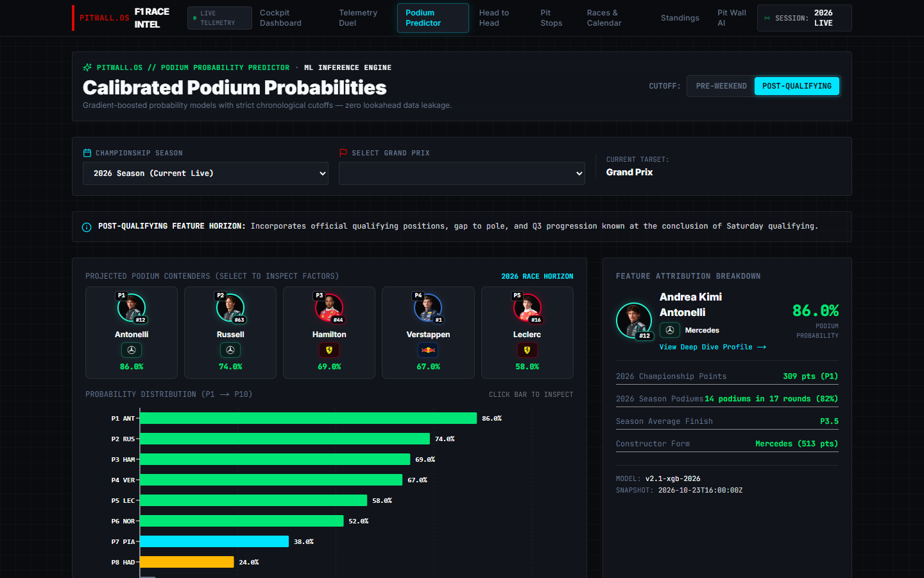Screen dimensions: 924x578
Task: Open the 2026 Live session selector
Action: 805,18
